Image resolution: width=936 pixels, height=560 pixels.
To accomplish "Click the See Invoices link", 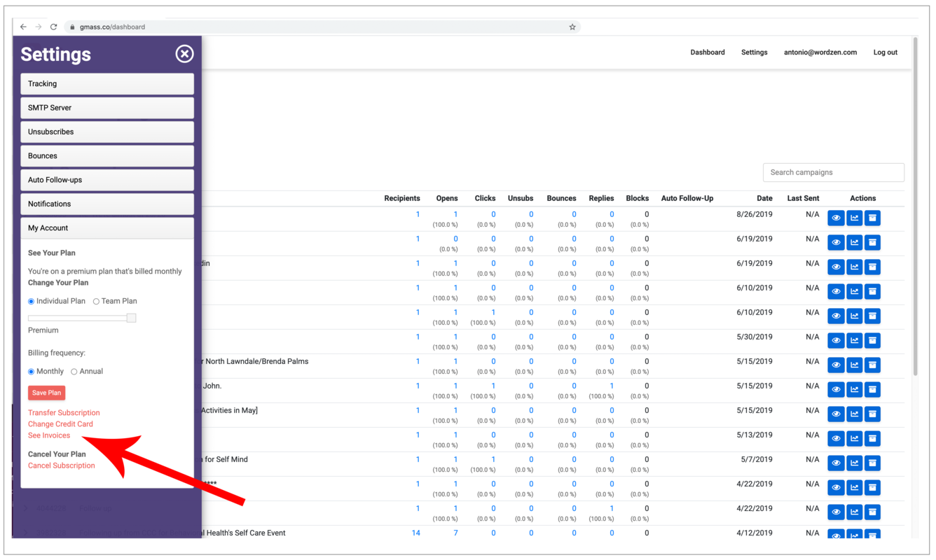I will click(49, 435).
